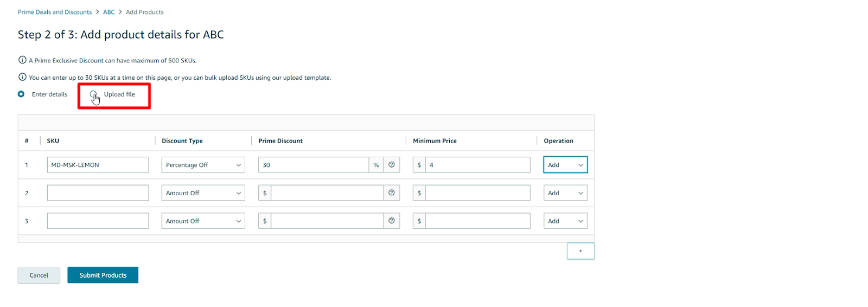This screenshot has width=868, height=307.
Task: Open row 3 Amount Off discount type dropdown
Action: pos(203,221)
